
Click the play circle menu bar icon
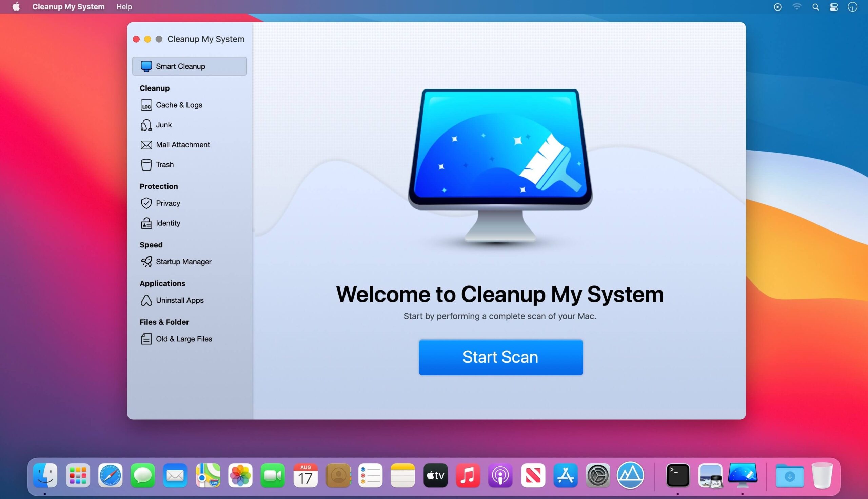tap(777, 7)
